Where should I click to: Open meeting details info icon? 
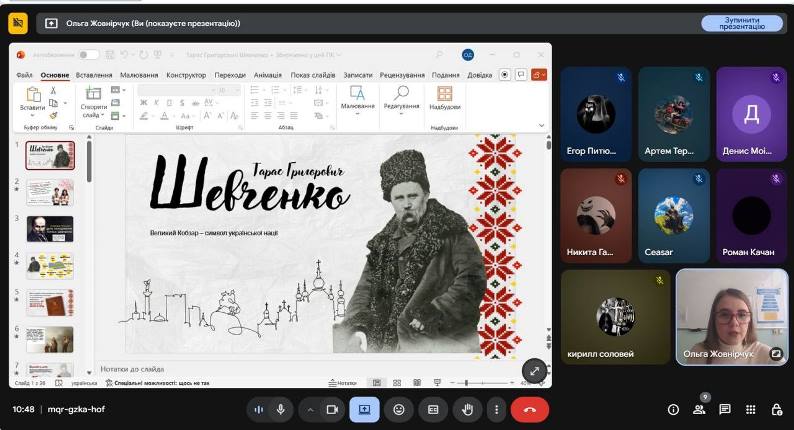[x=673, y=409]
